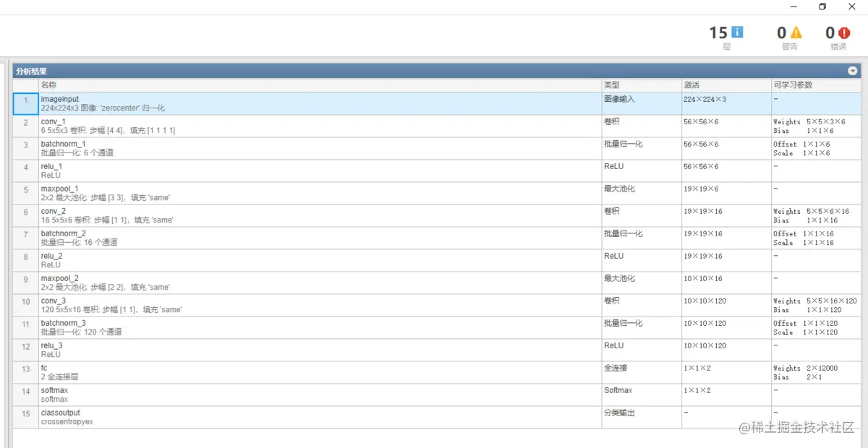
Task: Click the 分类输出 type cell
Action: pos(642,417)
